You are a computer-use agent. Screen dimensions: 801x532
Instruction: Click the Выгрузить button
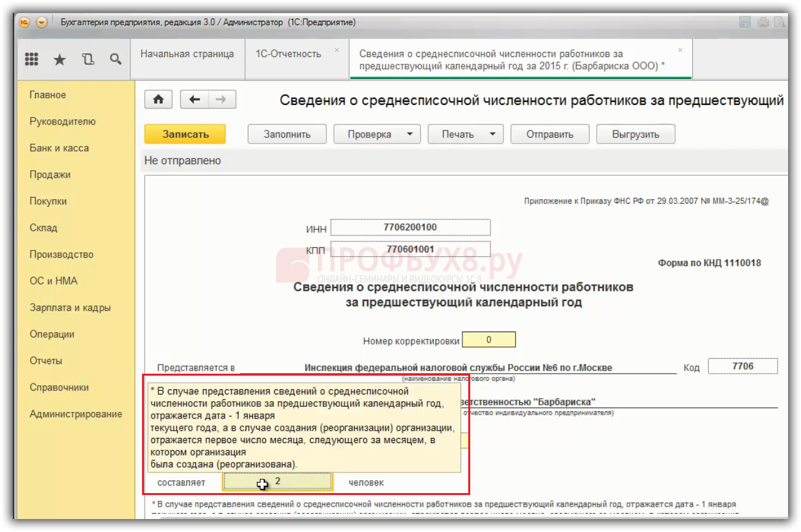(x=636, y=134)
